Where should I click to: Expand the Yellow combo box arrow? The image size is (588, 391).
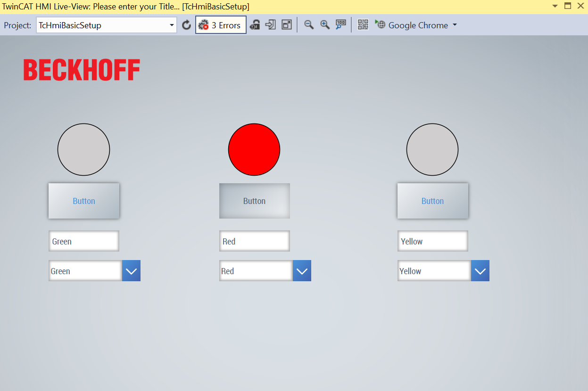[x=480, y=271]
